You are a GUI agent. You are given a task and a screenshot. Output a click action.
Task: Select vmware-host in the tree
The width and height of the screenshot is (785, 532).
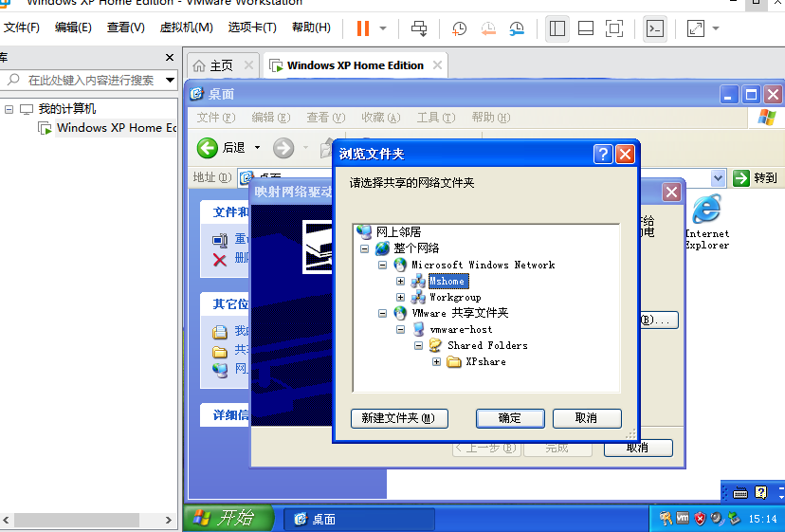461,330
